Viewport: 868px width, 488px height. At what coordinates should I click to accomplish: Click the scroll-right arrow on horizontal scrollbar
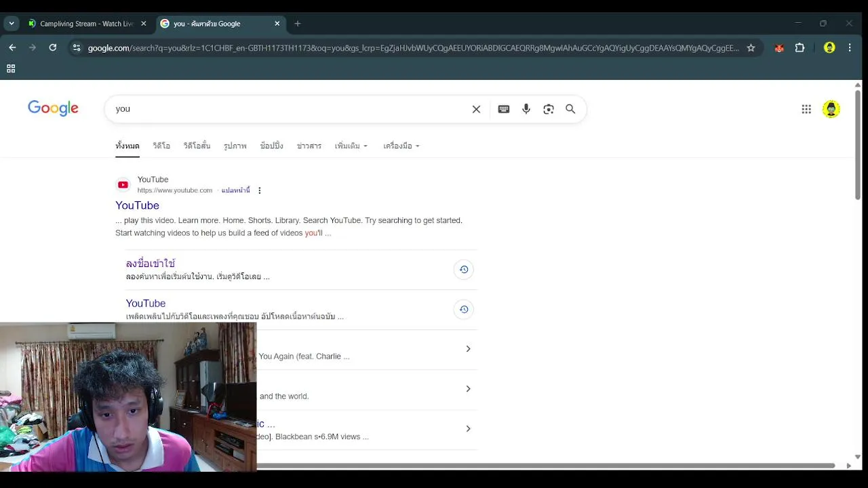[x=848, y=466]
